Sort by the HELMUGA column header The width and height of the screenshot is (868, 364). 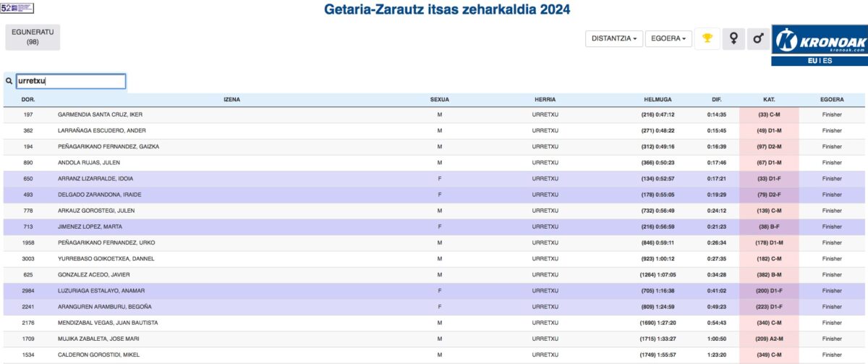[x=658, y=99]
